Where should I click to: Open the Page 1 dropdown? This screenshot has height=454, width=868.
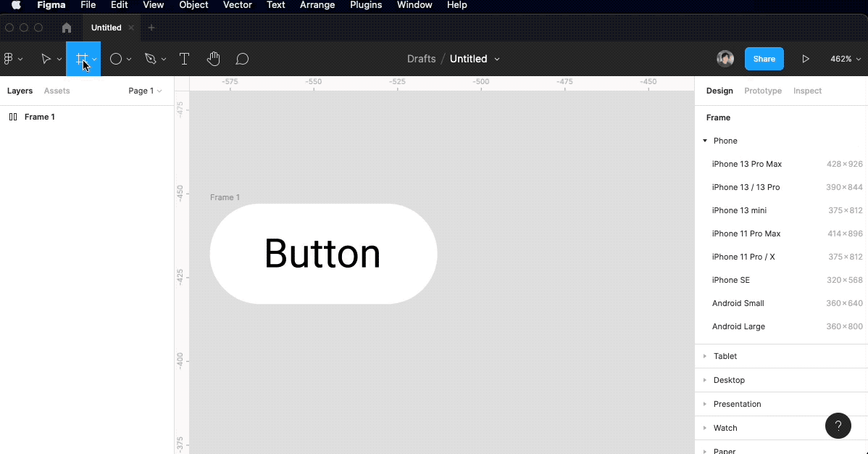(145, 91)
